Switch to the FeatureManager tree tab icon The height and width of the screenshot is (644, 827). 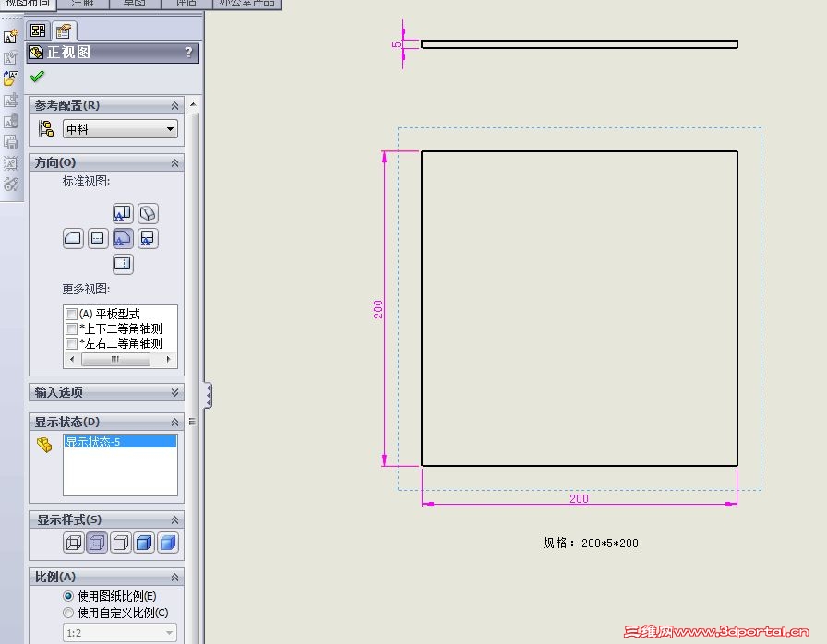[38, 30]
